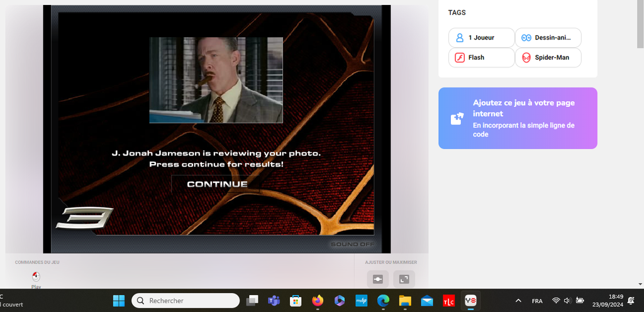Click the cartoon eyes icon
This screenshot has width=644, height=312.
click(526, 38)
